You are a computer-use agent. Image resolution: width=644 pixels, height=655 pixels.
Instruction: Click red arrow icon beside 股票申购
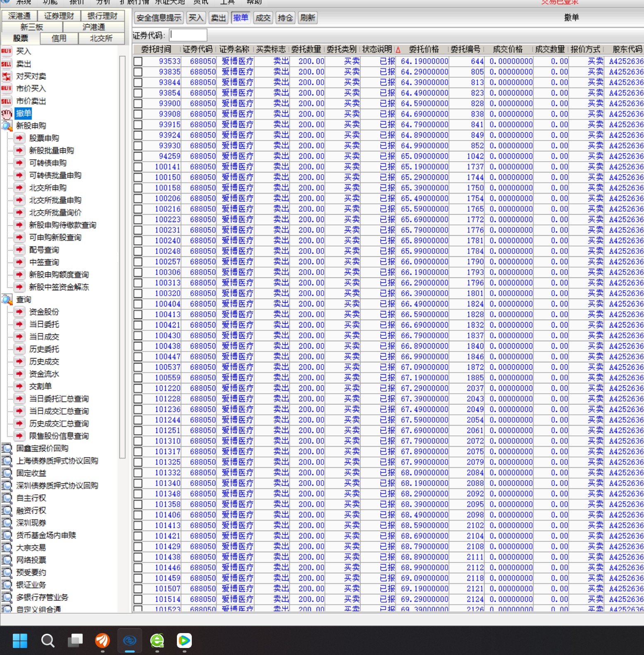click(19, 138)
